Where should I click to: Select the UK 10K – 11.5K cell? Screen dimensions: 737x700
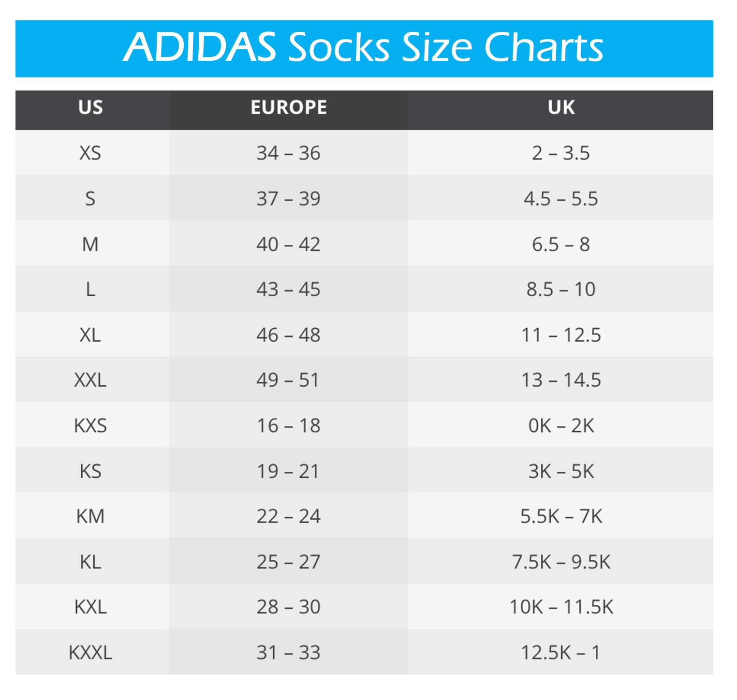[x=561, y=607]
